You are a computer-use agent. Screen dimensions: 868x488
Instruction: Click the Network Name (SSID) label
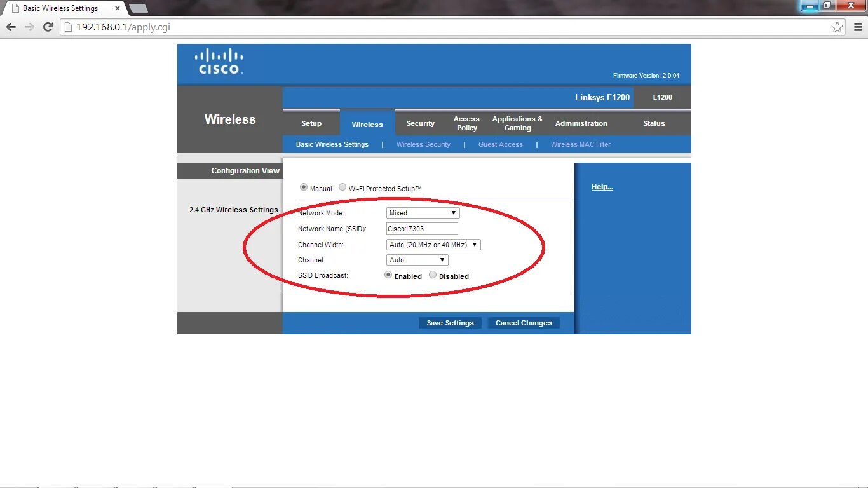pyautogui.click(x=332, y=229)
